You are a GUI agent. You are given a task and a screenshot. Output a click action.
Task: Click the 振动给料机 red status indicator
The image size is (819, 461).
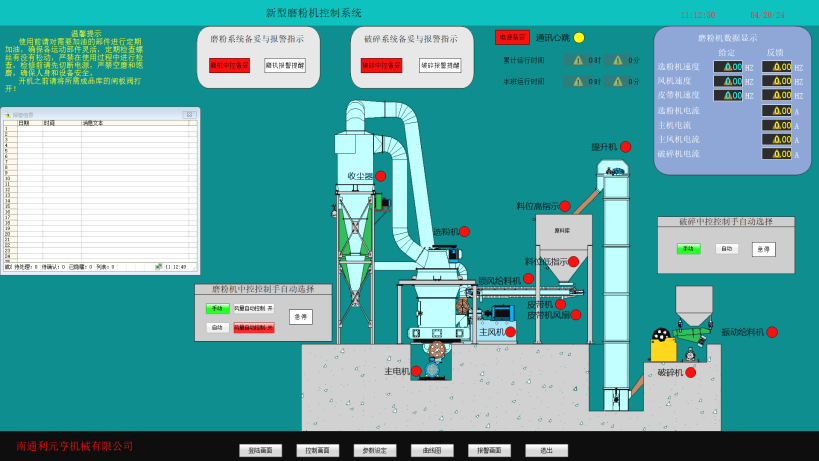(x=772, y=332)
